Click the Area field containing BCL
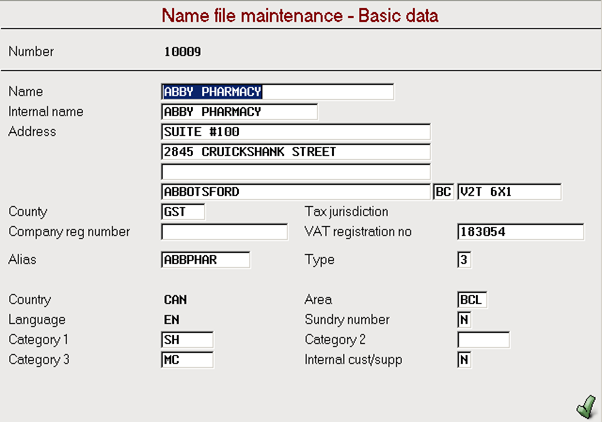 click(x=472, y=300)
